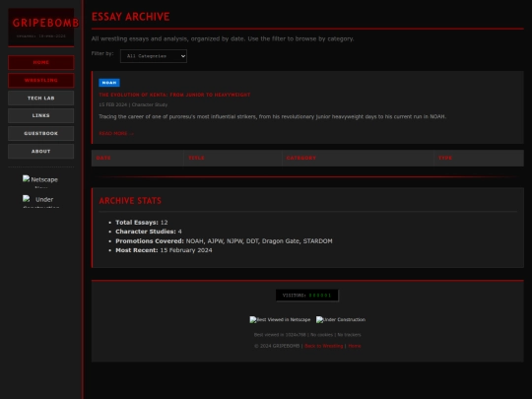532x399 pixels.
Task: Select the Promotions Covered stat line
Action: click(224, 241)
